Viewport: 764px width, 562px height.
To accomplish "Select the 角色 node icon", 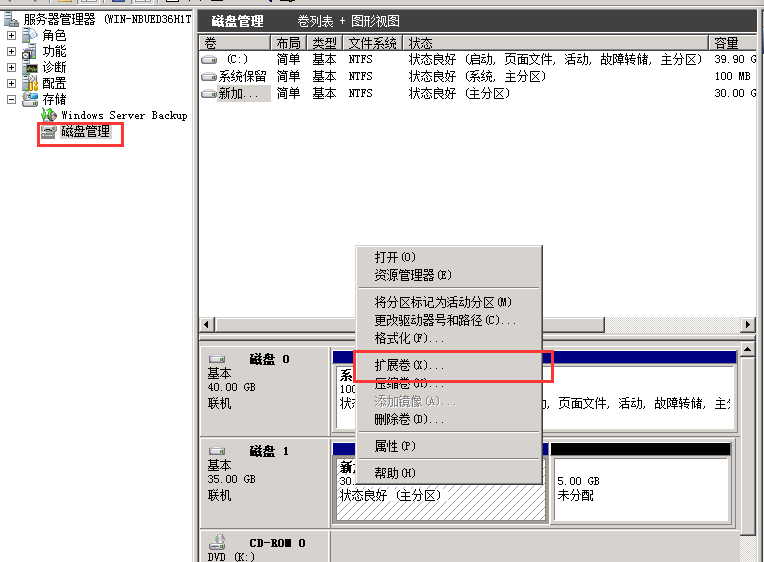I will pos(31,36).
